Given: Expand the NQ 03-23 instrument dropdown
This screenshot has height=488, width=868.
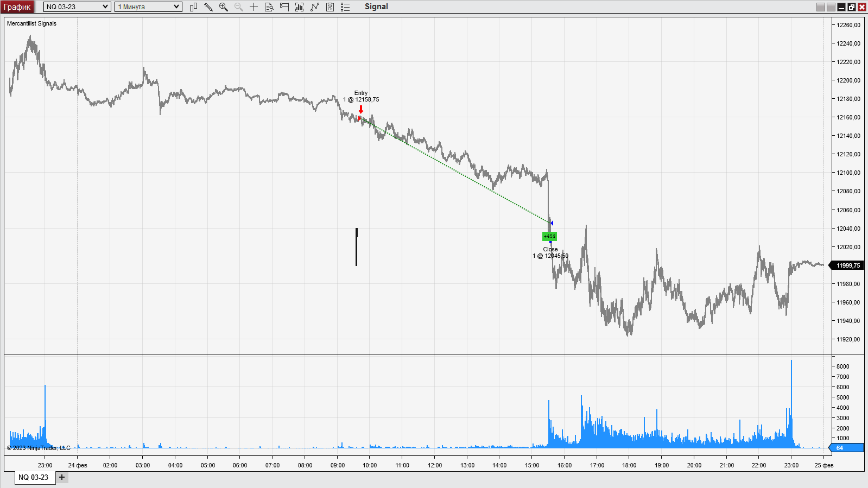Looking at the screenshot, I should (x=77, y=7).
